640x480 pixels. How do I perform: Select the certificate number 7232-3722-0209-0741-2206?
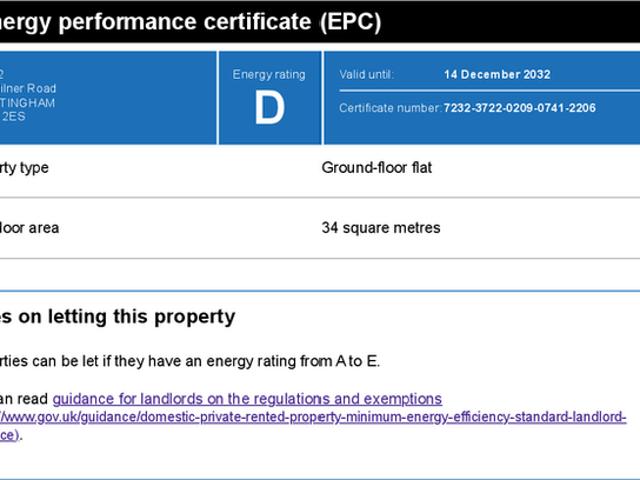click(x=519, y=108)
